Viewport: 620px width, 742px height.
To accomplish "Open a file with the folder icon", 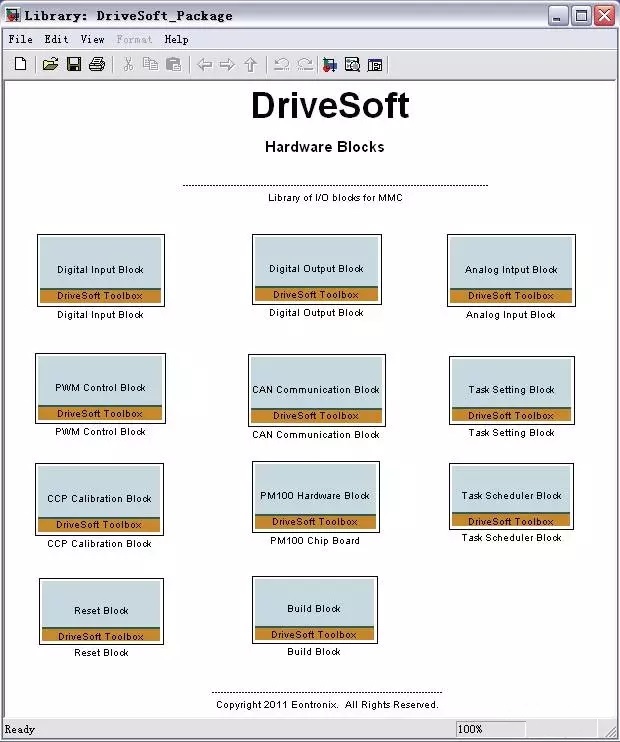I will 50,64.
